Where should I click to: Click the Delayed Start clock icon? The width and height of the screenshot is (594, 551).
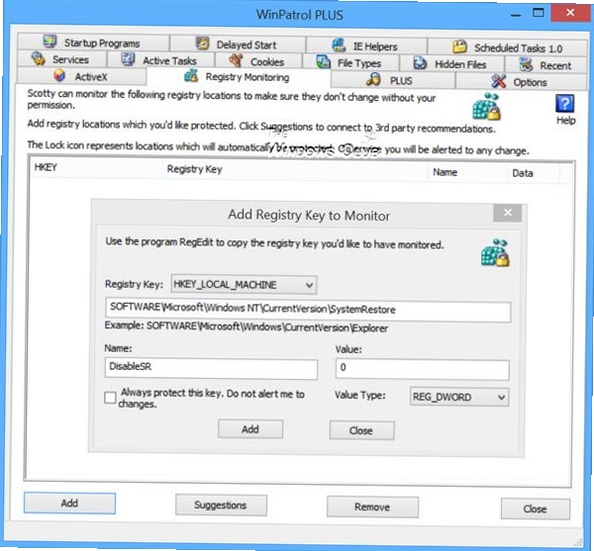pyautogui.click(x=203, y=44)
